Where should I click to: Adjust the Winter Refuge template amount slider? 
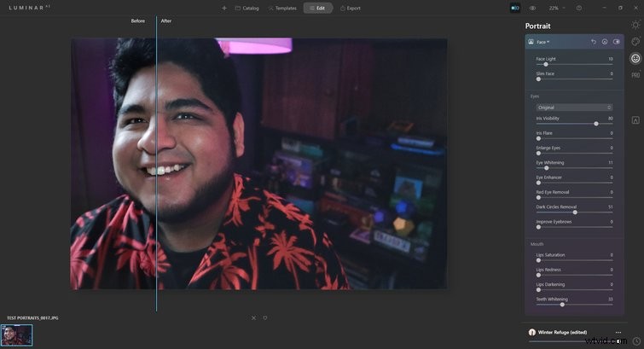(x=575, y=341)
